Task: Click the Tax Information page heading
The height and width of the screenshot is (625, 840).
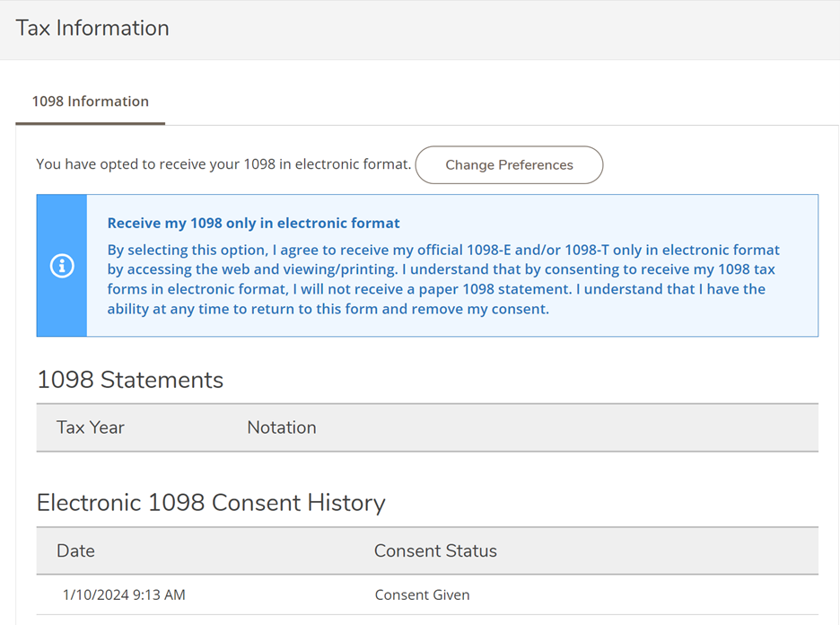Action: coord(92,28)
